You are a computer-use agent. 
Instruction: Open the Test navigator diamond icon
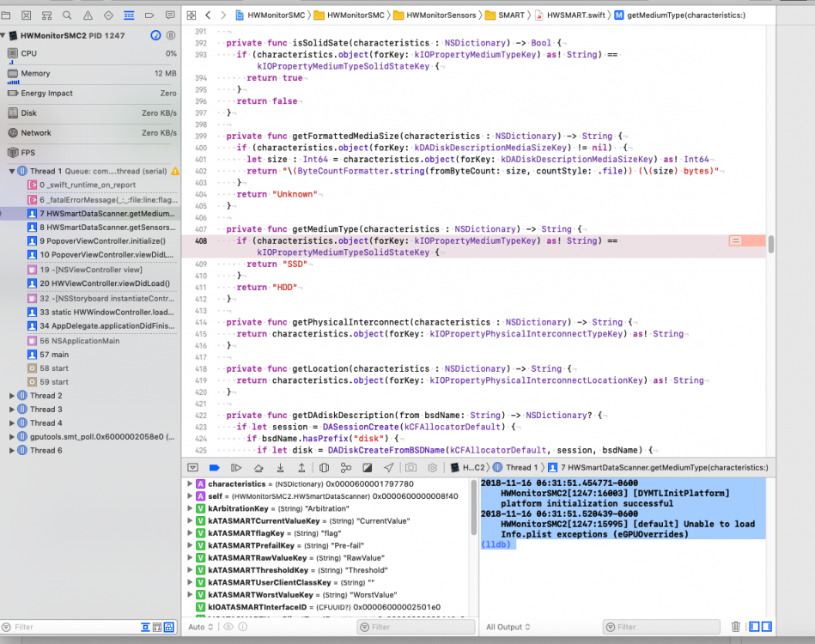pyautogui.click(x=108, y=15)
